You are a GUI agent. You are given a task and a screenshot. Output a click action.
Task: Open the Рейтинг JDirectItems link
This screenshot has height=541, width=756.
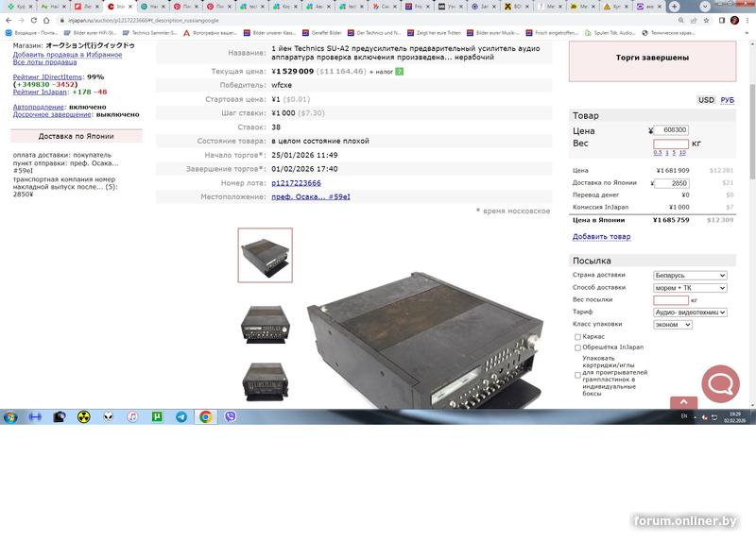pyautogui.click(x=48, y=77)
